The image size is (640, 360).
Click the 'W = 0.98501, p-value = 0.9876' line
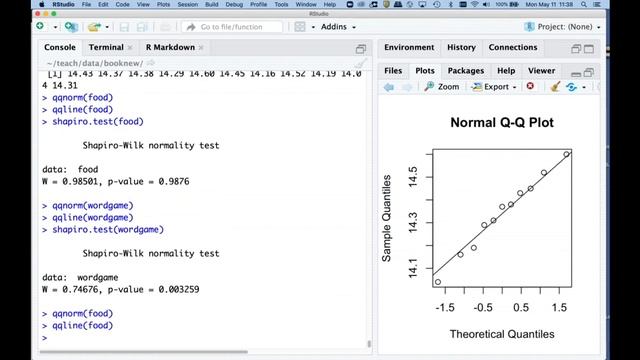pos(116,181)
